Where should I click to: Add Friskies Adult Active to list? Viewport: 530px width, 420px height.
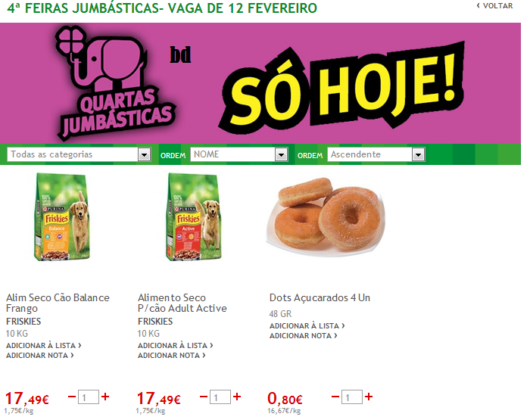point(176,345)
